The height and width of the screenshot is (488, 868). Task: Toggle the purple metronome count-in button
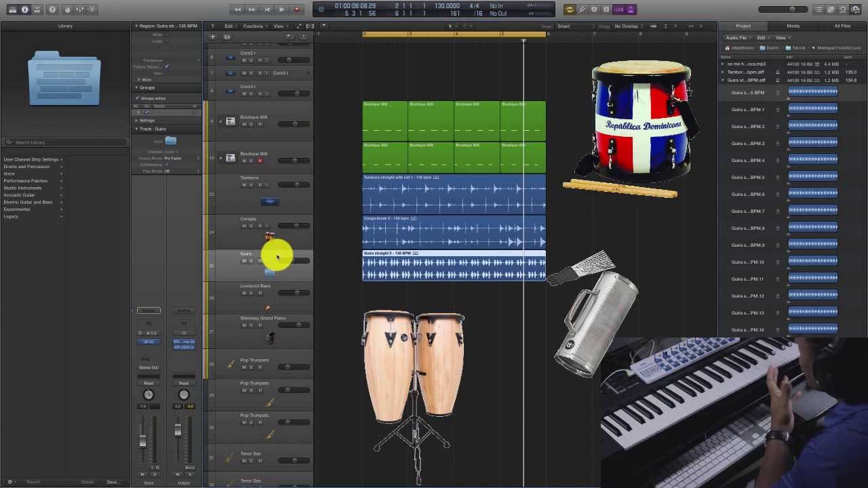(x=631, y=9)
